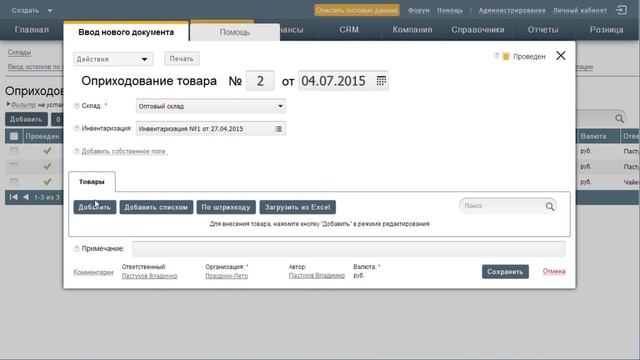Image resolution: width=640 pixels, height=360 pixels.
Task: Open the Форум link in top bar
Action: tap(418, 10)
